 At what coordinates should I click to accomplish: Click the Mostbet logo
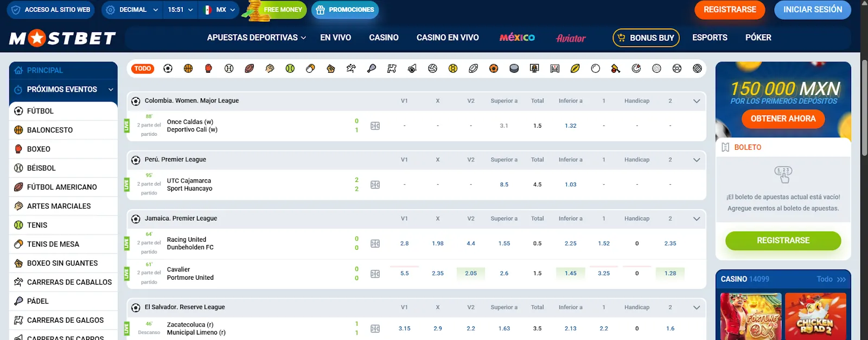tap(62, 38)
